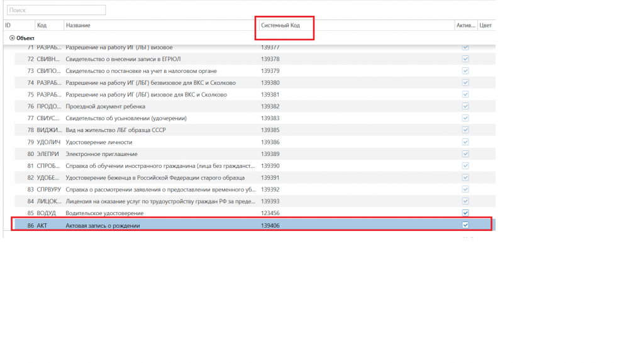The image size is (644, 363).
Task: Toggle active checkbox for row with code 139393
Action: (465, 201)
